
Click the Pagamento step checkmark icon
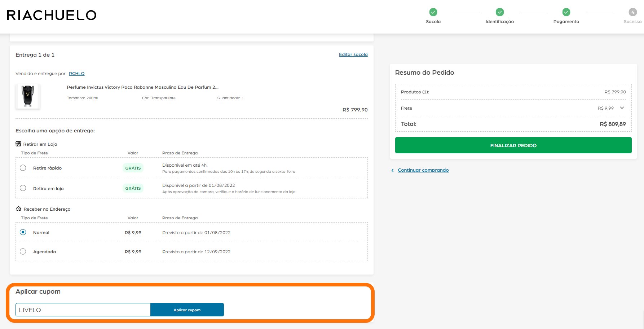pyautogui.click(x=566, y=12)
